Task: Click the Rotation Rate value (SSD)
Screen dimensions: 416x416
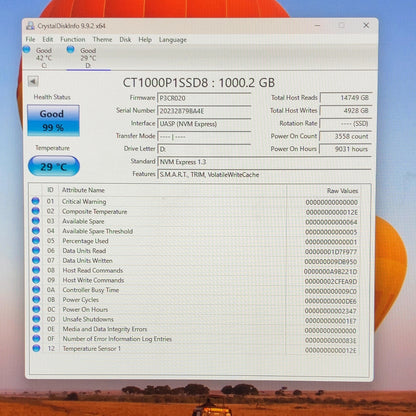Action: (346, 123)
